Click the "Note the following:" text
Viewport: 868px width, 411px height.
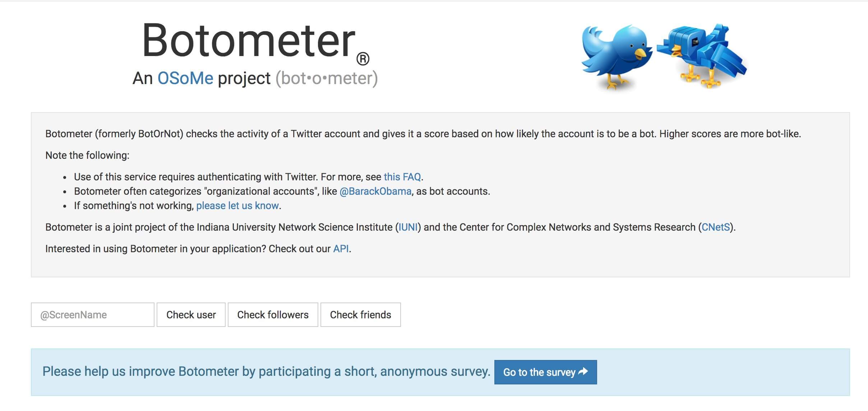pyautogui.click(x=87, y=155)
